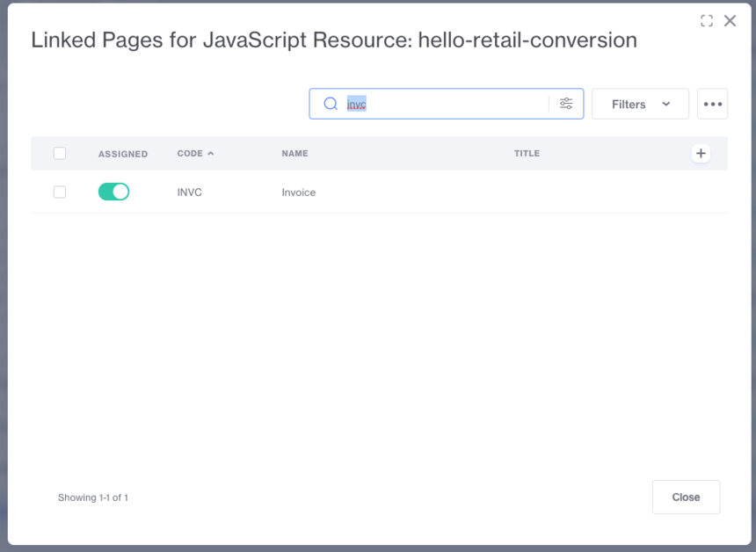Select the Invoice page name
The width and height of the screenshot is (756, 552).
pos(298,192)
